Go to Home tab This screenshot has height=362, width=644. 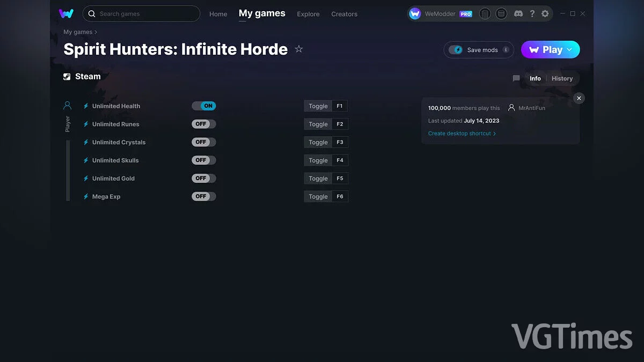pyautogui.click(x=218, y=14)
